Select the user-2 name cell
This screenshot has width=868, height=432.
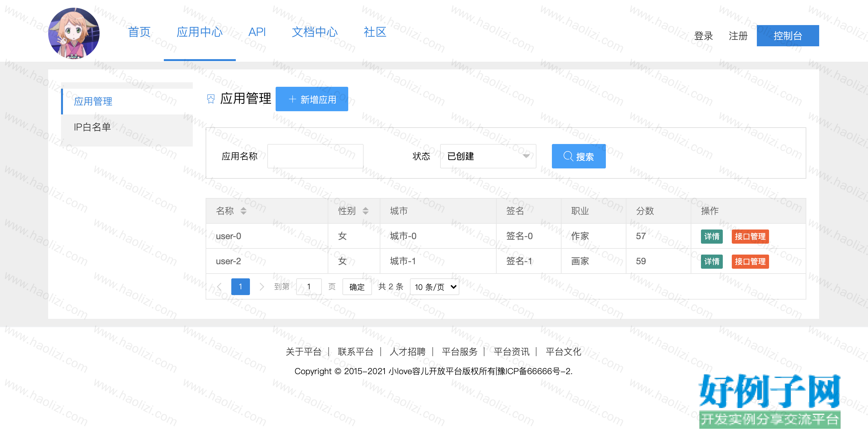click(x=267, y=261)
